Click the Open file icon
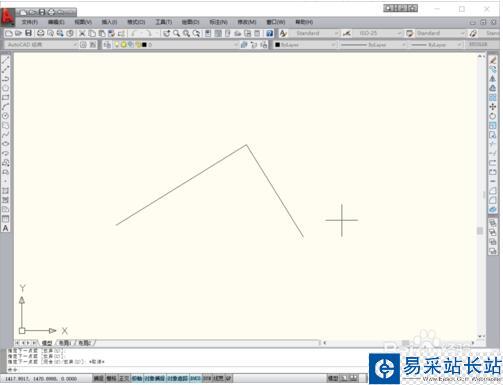The height and width of the screenshot is (385, 503). pyautogui.click(x=18, y=33)
